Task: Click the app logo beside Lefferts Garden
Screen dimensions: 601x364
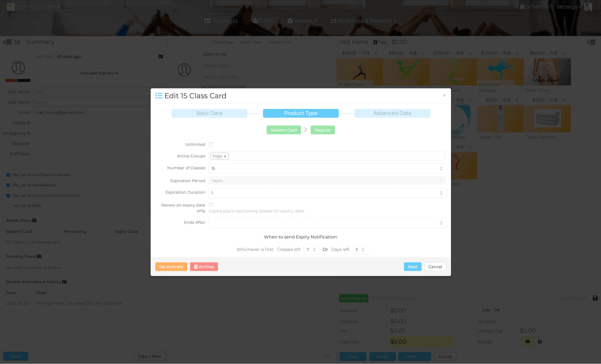Action: pos(11,7)
